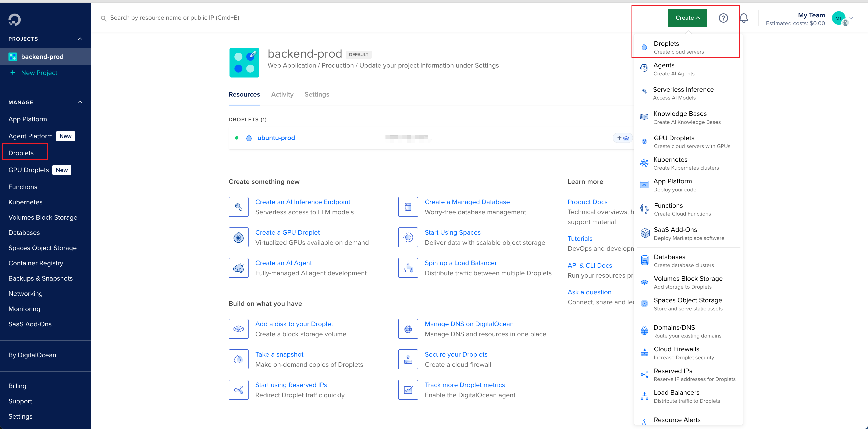Click the Load Balancer icon tile

(408, 268)
